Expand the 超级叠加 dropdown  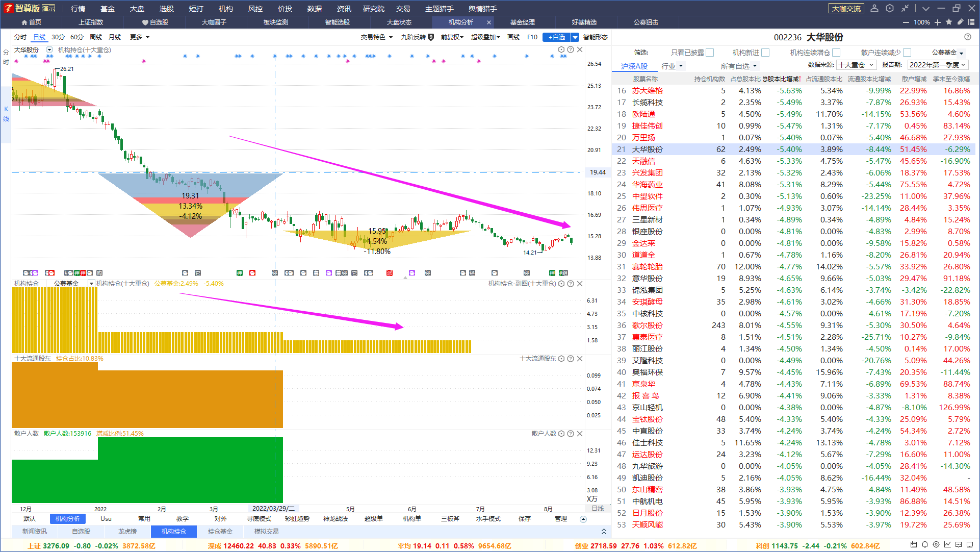click(485, 37)
